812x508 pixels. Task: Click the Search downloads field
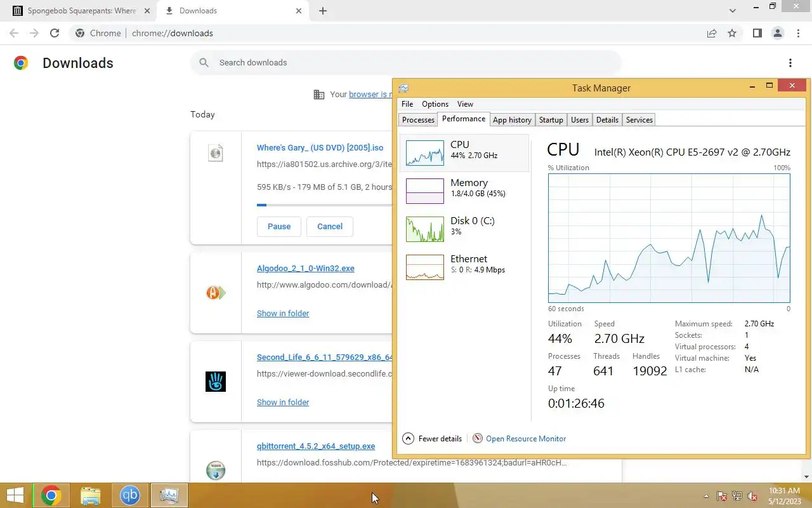tap(406, 63)
